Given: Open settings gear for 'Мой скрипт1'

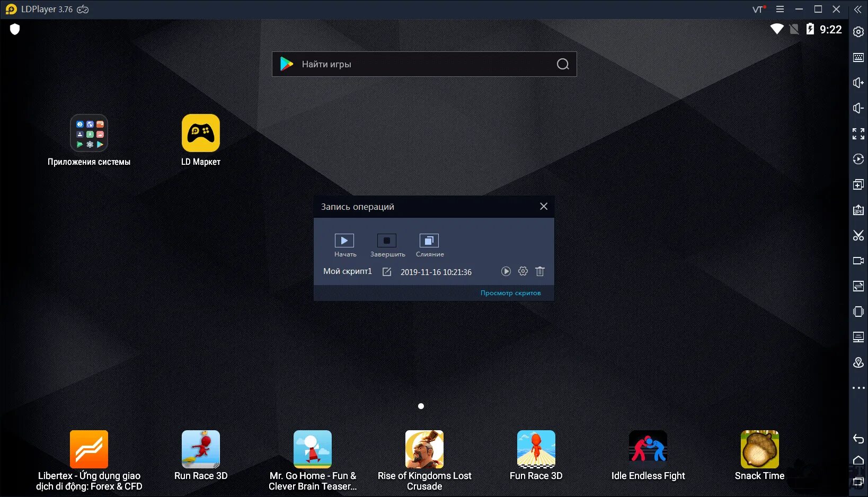Looking at the screenshot, I should pyautogui.click(x=523, y=271).
